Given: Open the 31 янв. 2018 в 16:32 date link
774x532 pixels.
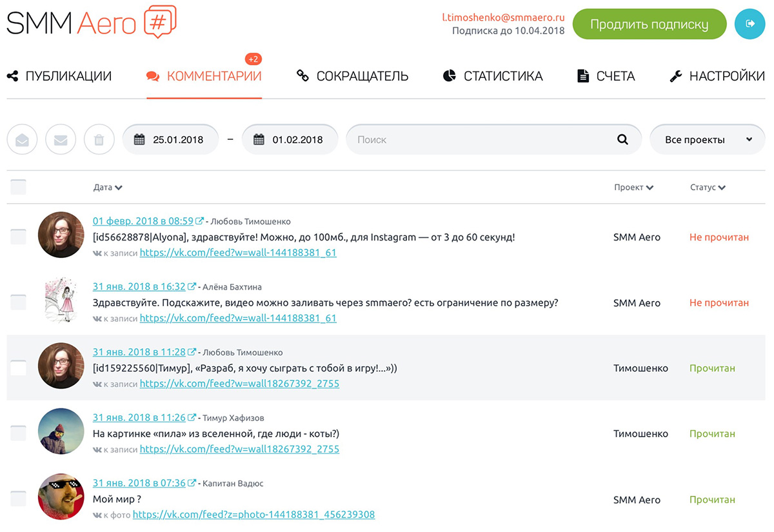Looking at the screenshot, I should click(x=139, y=287).
